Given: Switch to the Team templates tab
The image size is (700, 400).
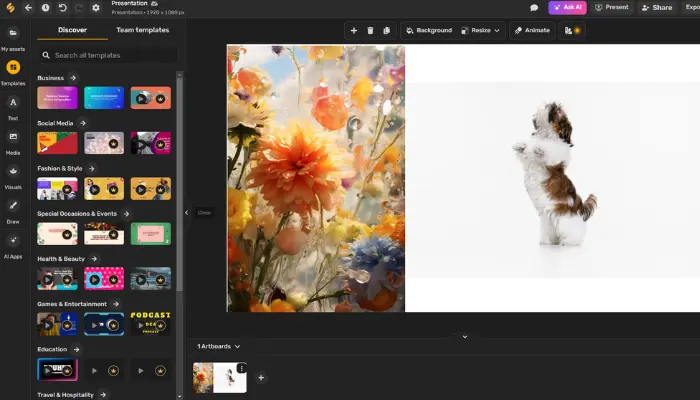Looking at the screenshot, I should (142, 30).
